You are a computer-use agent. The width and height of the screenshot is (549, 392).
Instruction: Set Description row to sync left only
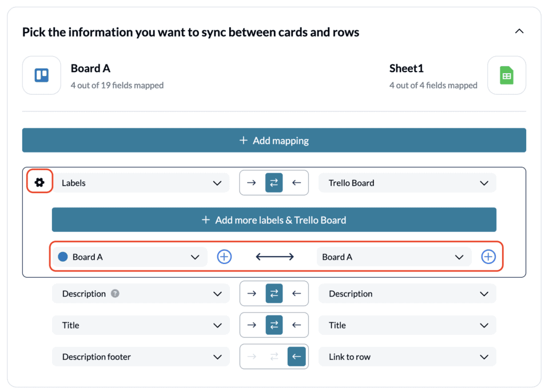pyautogui.click(x=297, y=293)
